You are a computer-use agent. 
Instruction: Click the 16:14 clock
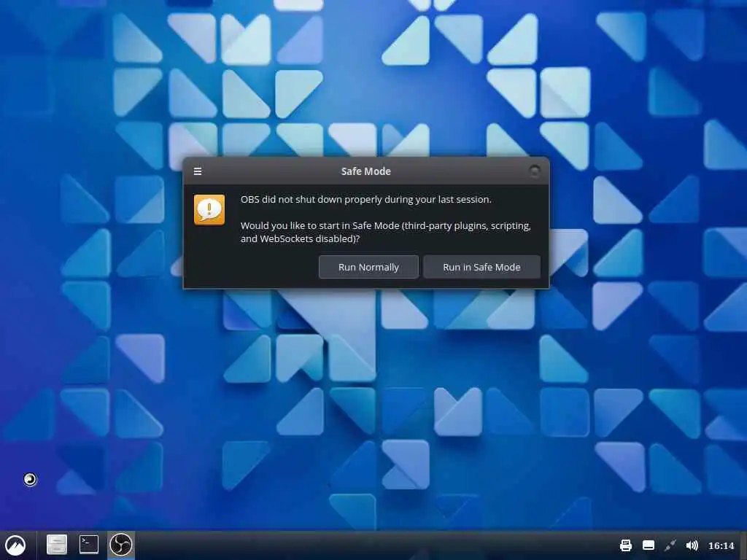coord(721,545)
